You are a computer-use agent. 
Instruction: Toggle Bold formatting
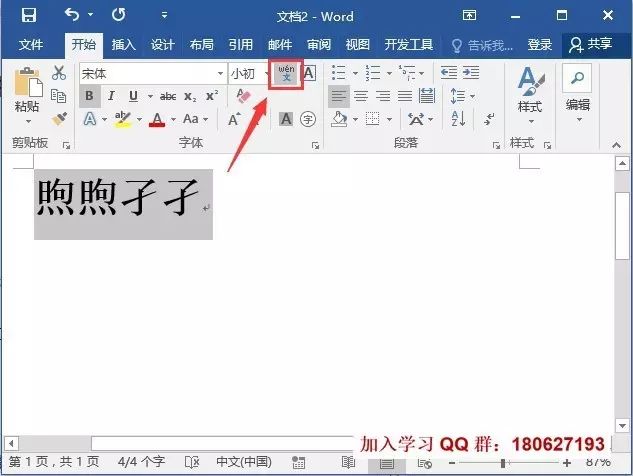[x=89, y=96]
